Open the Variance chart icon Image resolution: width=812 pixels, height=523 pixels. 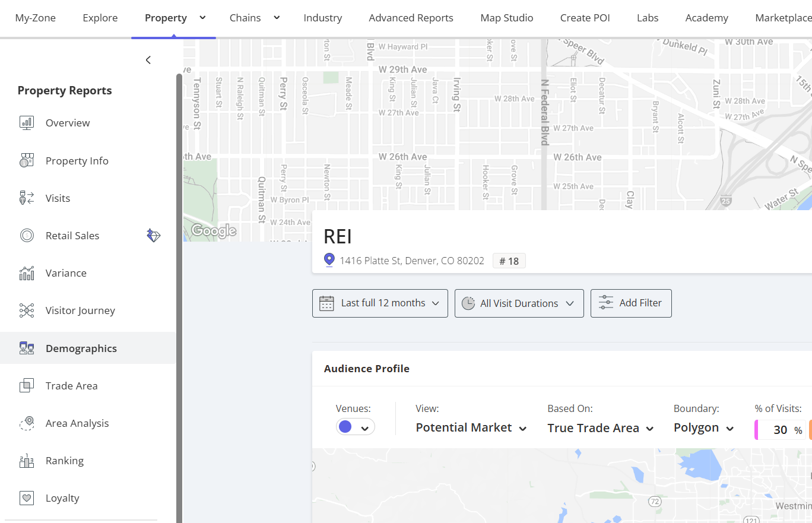click(27, 273)
